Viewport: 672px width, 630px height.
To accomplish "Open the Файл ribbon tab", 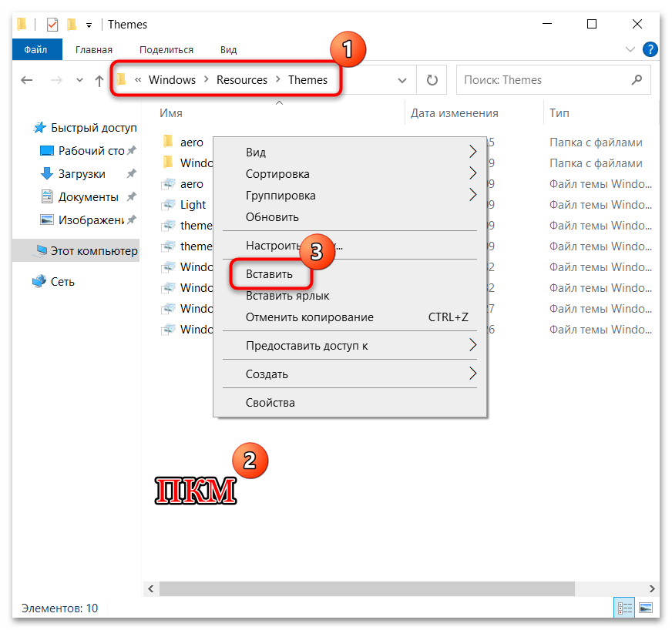I will 37,50.
